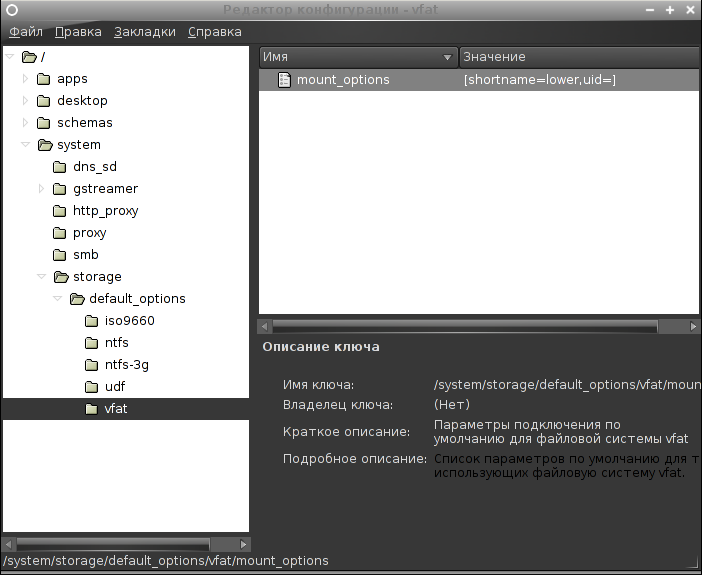Collapse the storage folder node

coord(42,277)
